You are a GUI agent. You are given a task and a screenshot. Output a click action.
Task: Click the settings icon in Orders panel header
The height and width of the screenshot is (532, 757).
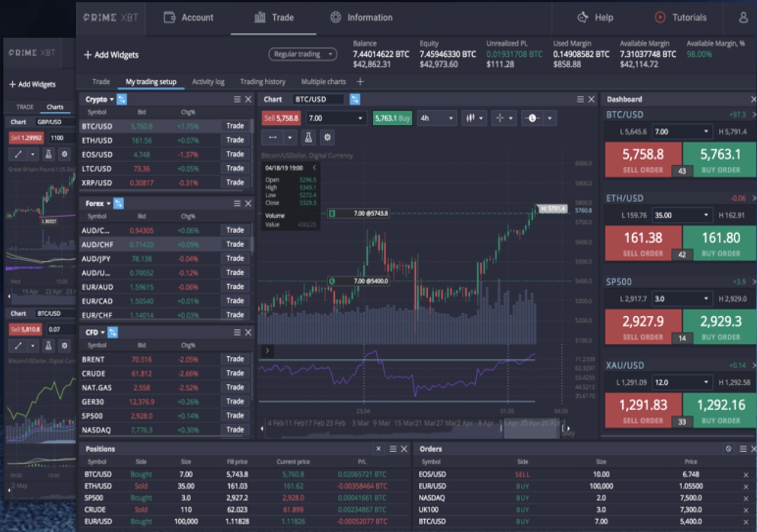[x=728, y=449]
